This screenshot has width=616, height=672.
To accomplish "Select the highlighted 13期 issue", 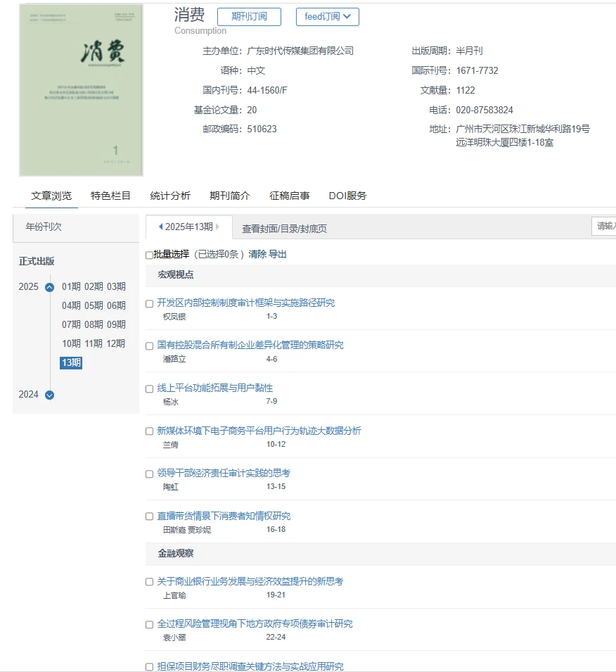I will coord(71,363).
